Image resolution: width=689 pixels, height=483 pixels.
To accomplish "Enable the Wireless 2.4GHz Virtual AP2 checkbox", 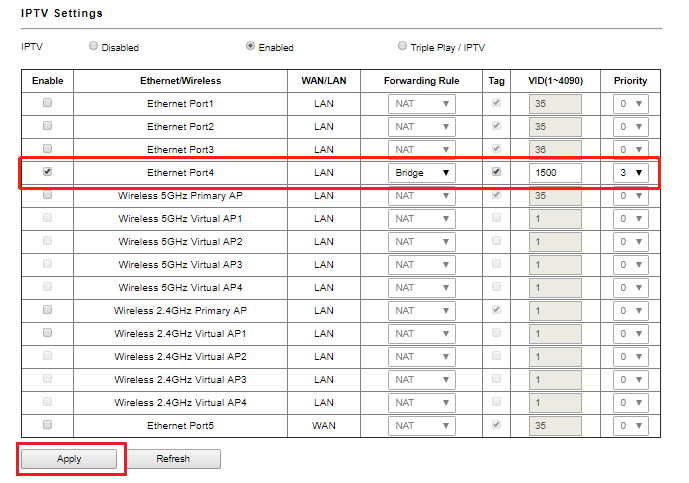I will (x=47, y=356).
